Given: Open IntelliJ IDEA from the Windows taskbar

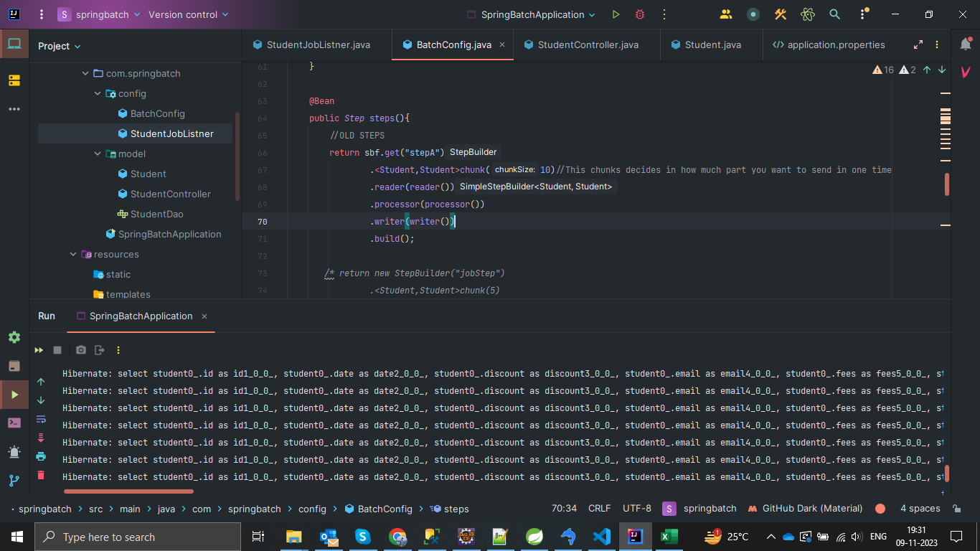Looking at the screenshot, I should click(635, 537).
